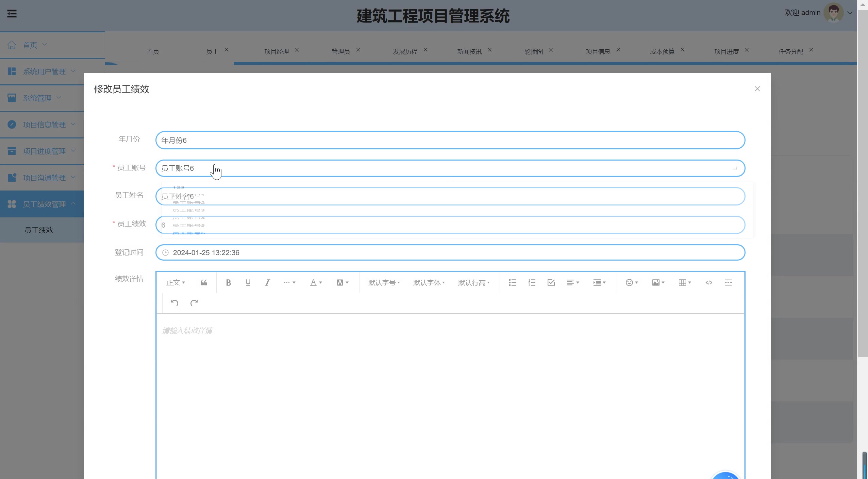Switch to the 项目进度 tab
This screenshot has height=479, width=868.
726,51
